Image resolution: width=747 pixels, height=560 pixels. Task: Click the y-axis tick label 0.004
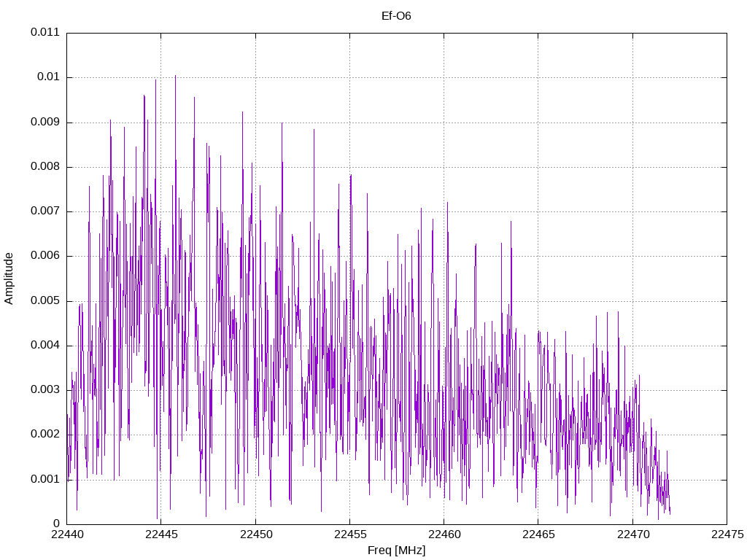[45, 345]
